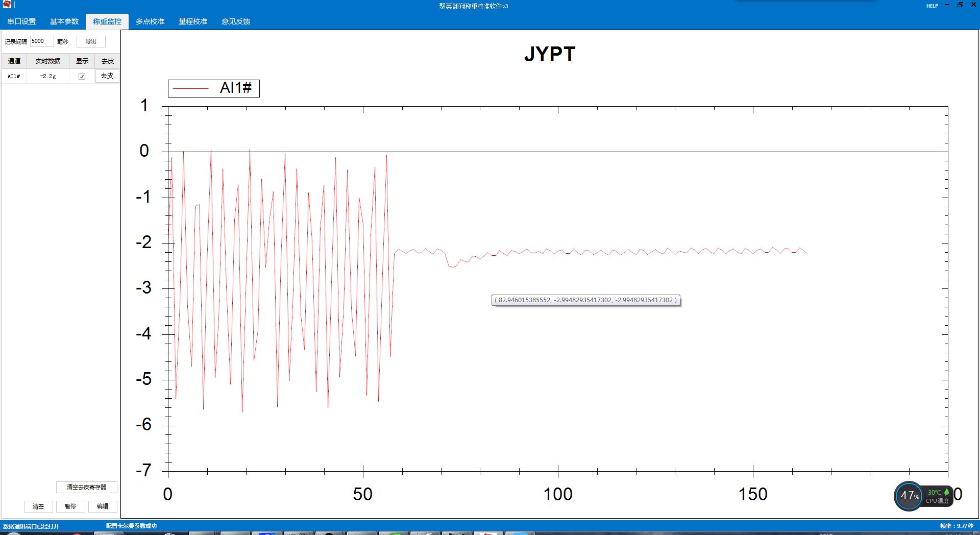
Task: Pause recording with the 暂停 button
Action: pyautogui.click(x=70, y=506)
